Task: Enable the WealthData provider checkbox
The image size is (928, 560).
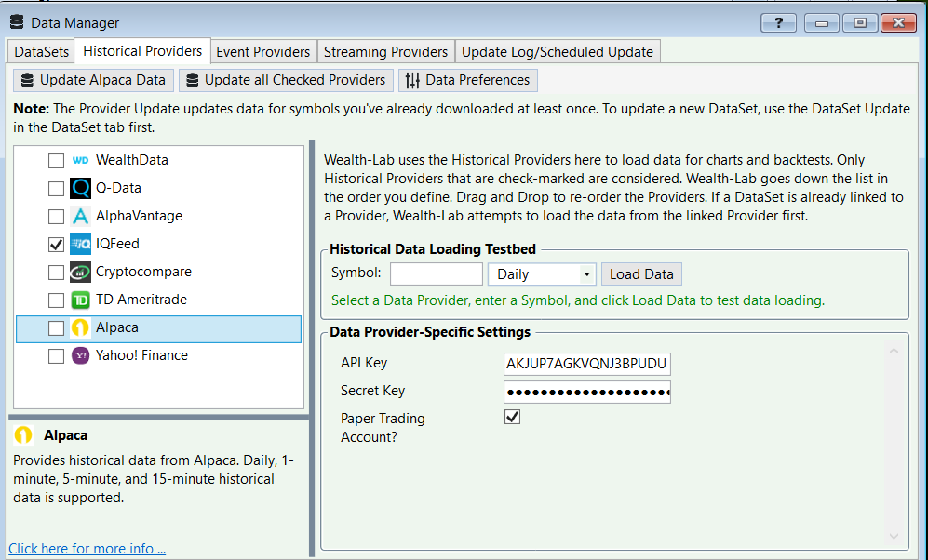Action: (x=56, y=161)
